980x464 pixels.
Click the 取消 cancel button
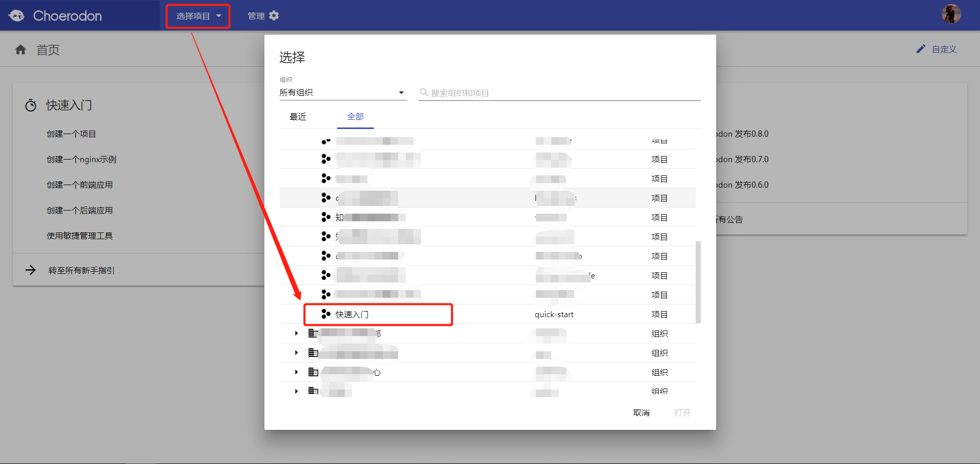tap(642, 413)
